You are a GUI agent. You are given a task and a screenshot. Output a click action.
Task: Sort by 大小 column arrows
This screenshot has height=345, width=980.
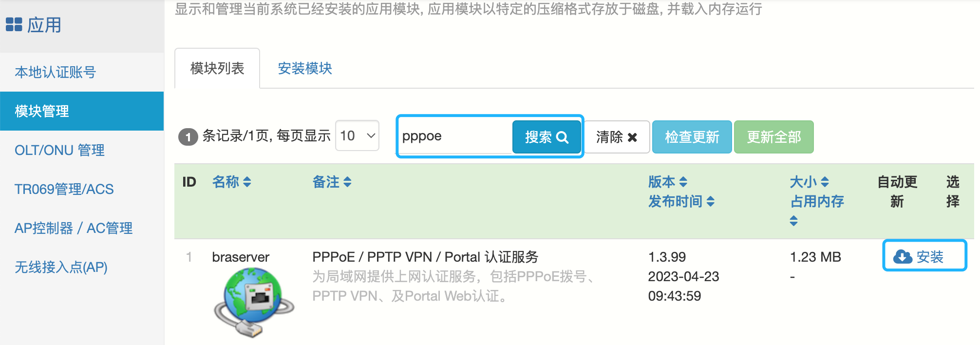(x=825, y=182)
